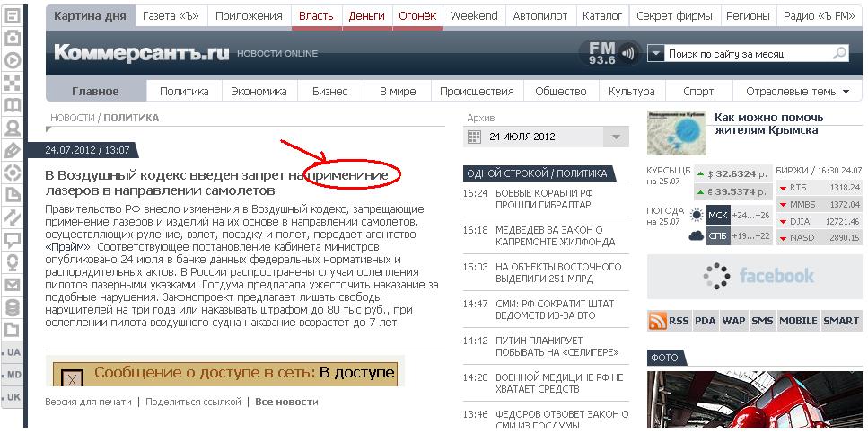Click the document list icon atop the sidebar
The image size is (868, 443).
13,15
